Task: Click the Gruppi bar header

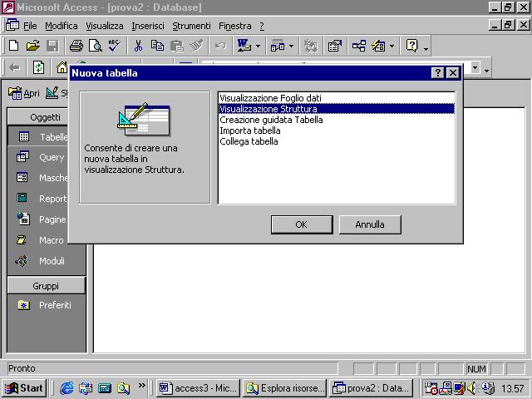Action: coord(47,286)
